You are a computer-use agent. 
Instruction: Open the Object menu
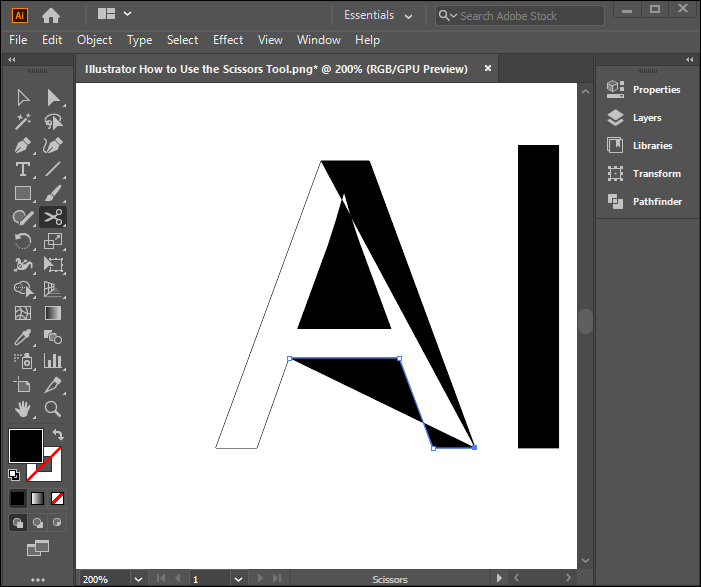tap(95, 40)
